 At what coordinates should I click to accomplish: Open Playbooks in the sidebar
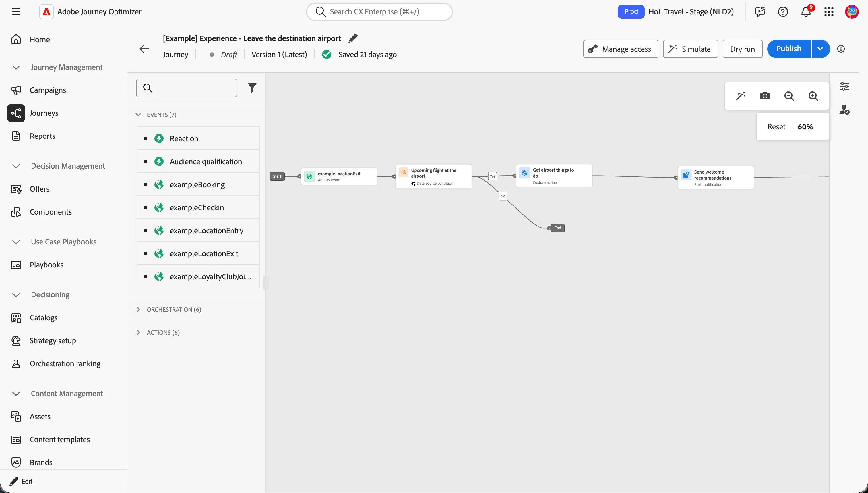coord(46,265)
